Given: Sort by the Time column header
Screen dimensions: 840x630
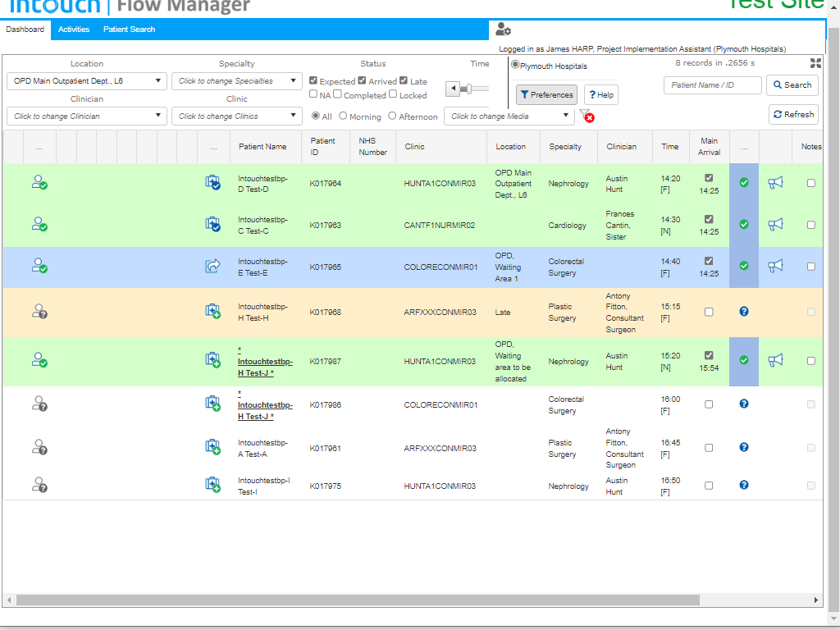Looking at the screenshot, I should pyautogui.click(x=669, y=146).
